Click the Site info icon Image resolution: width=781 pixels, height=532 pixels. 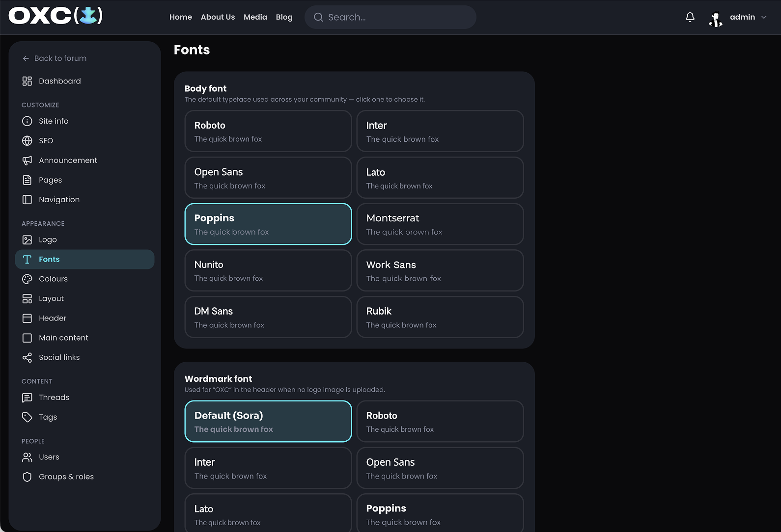27,121
